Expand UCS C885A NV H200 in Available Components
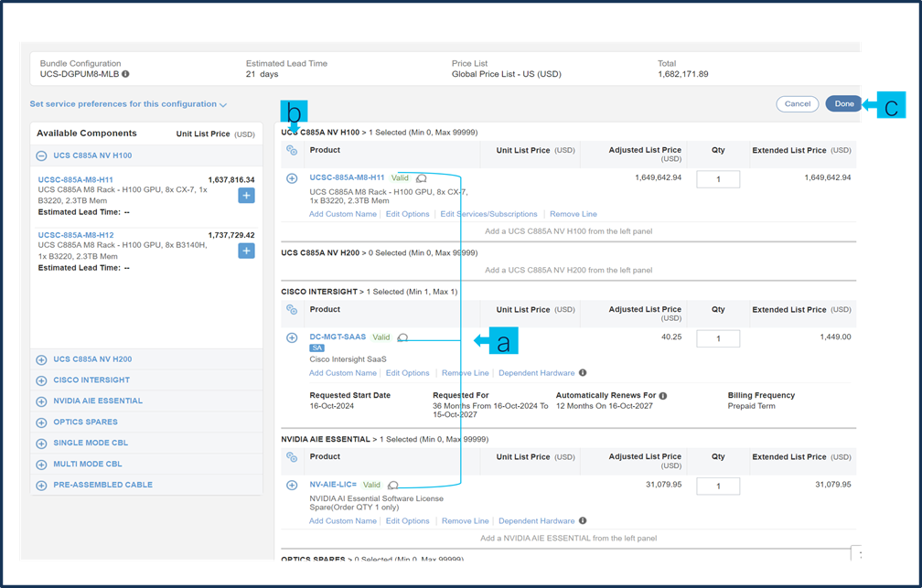This screenshot has width=922, height=588. (x=41, y=359)
